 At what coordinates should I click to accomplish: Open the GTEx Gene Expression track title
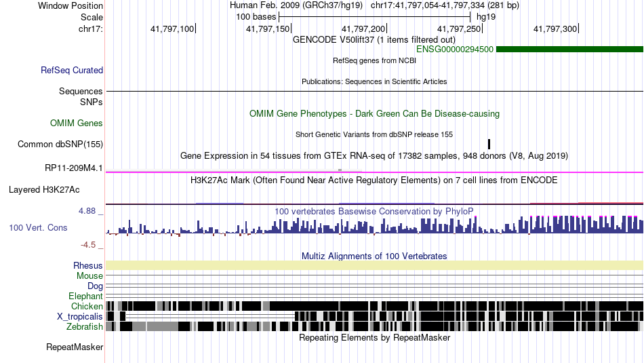(374, 156)
